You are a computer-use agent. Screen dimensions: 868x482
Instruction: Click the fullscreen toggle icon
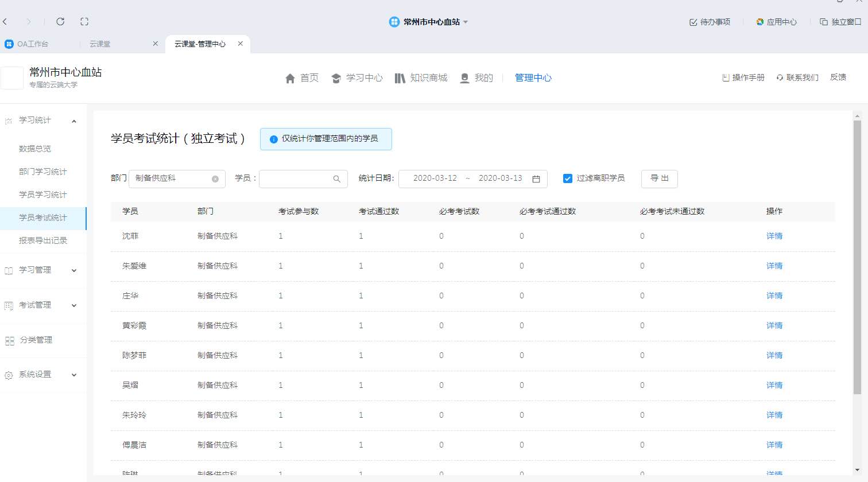(x=84, y=22)
